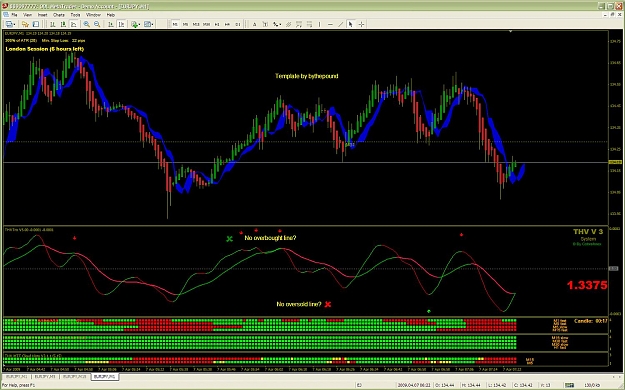Viewport: 625px width, 390px height.
Task: Expand the Arrows objects dropdown
Action: coord(280,25)
